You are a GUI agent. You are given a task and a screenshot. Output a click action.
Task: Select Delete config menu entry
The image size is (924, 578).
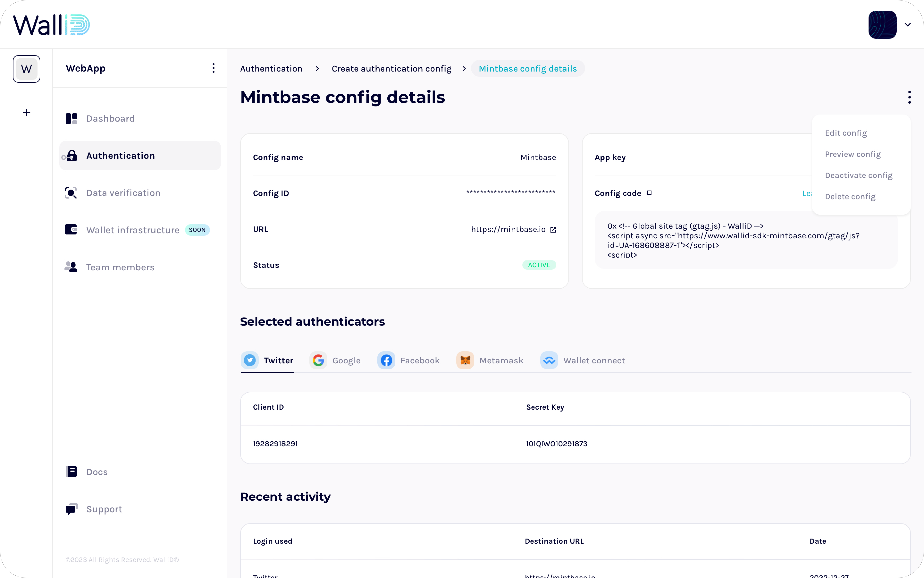pos(850,196)
